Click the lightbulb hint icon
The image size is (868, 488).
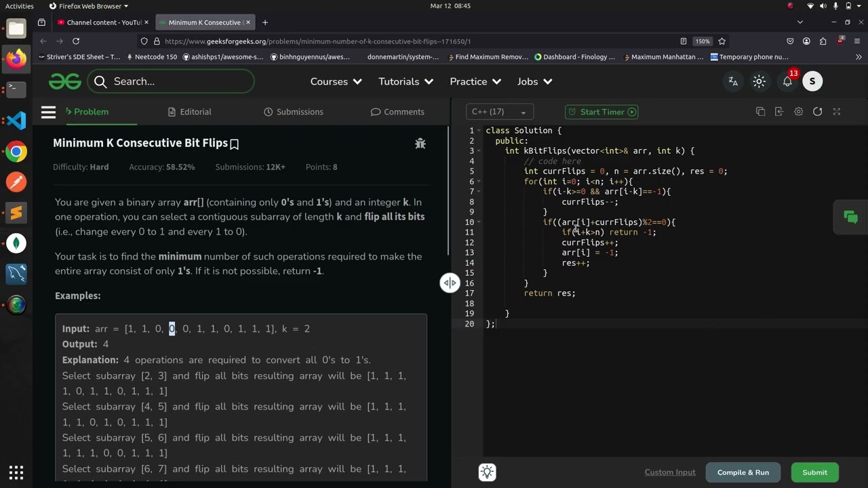tap(487, 472)
